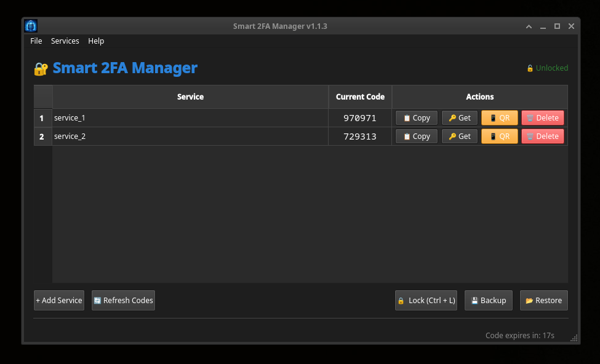
Task: Show QR code for service_2
Action: click(499, 136)
